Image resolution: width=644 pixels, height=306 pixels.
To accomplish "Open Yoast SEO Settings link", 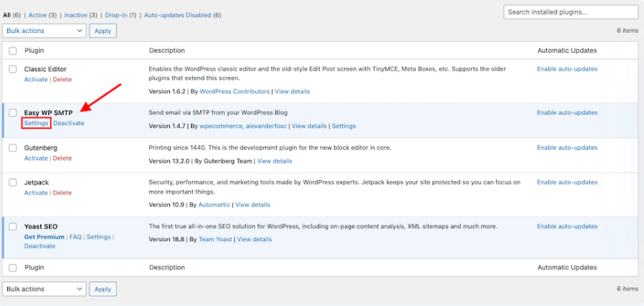I will (99, 237).
